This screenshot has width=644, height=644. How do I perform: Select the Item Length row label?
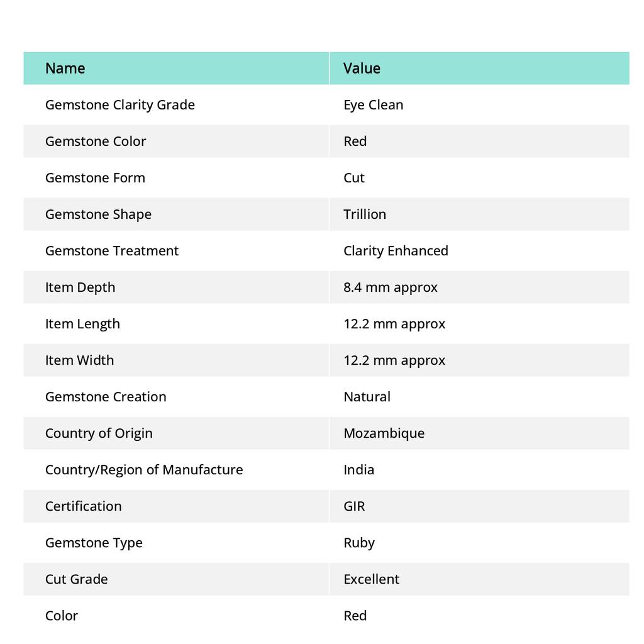[x=82, y=324]
